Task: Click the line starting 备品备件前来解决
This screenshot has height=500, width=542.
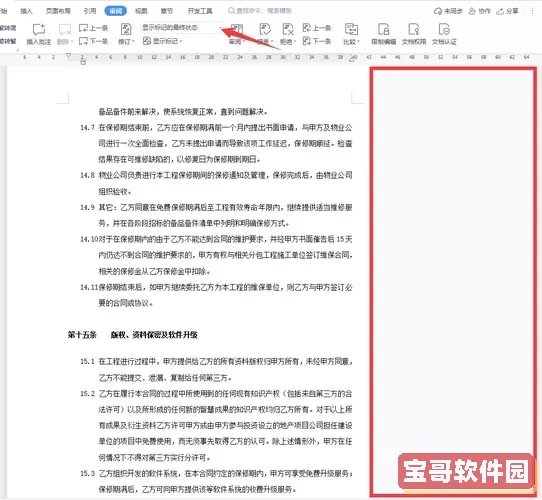Action: (183, 112)
